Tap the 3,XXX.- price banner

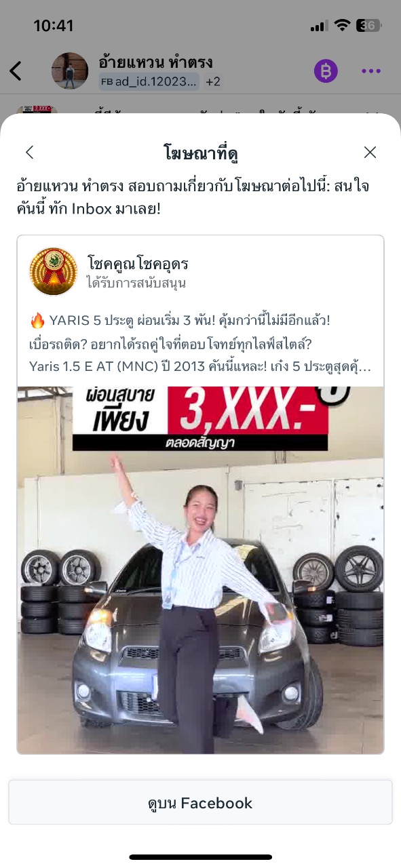pyautogui.click(x=248, y=410)
